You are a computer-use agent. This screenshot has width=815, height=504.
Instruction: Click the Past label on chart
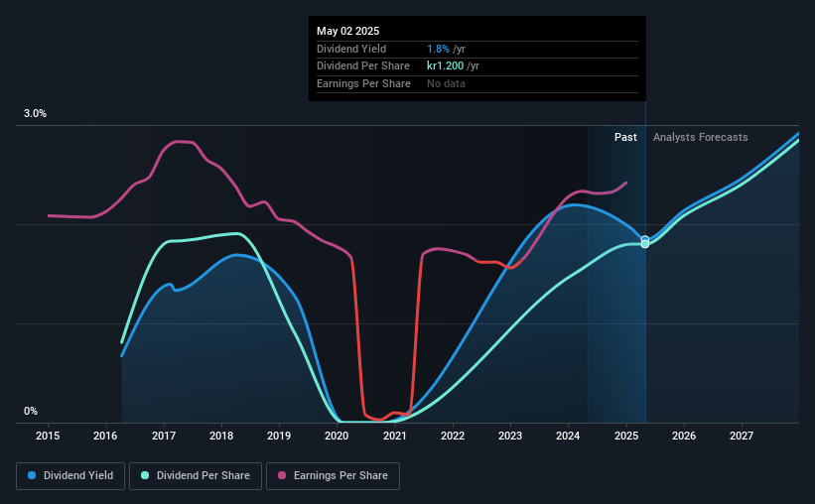(x=625, y=137)
